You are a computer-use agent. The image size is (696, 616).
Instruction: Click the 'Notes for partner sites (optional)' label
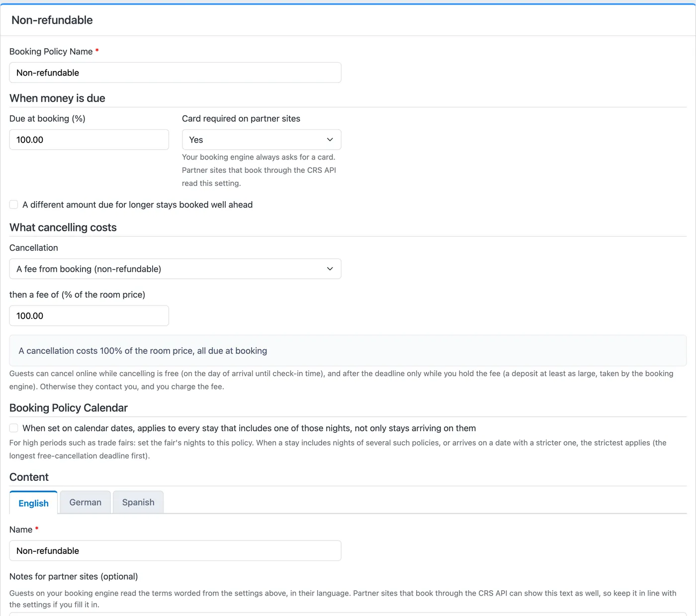[74, 576]
